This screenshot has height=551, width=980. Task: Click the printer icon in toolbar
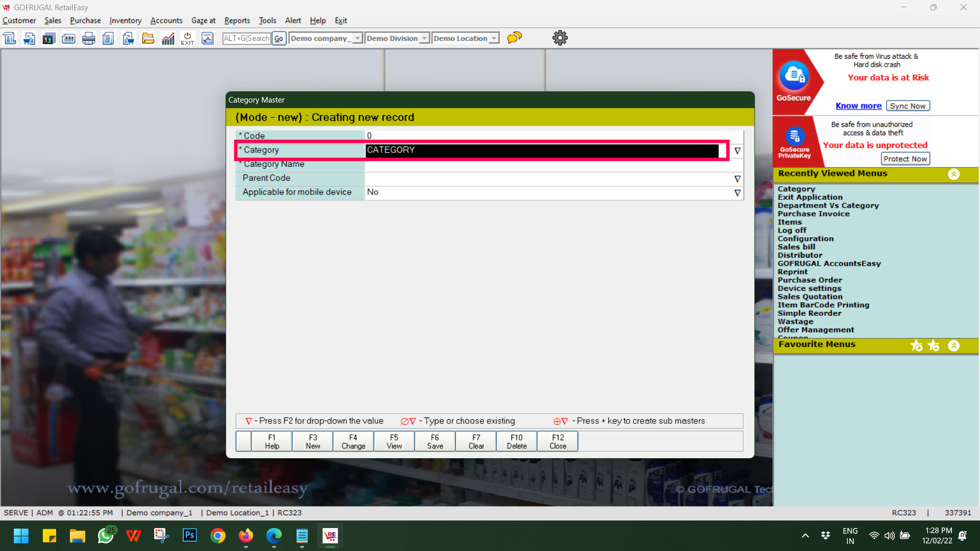pyautogui.click(x=88, y=38)
